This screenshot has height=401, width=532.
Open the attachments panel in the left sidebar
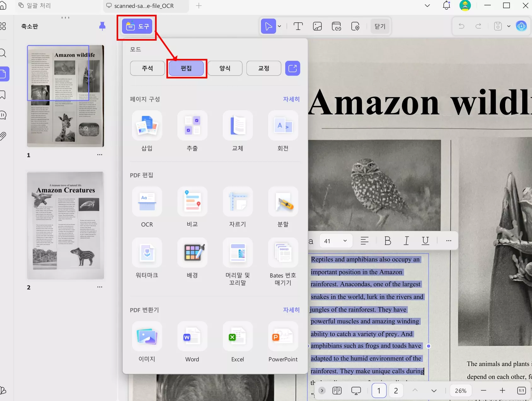pos(3,135)
